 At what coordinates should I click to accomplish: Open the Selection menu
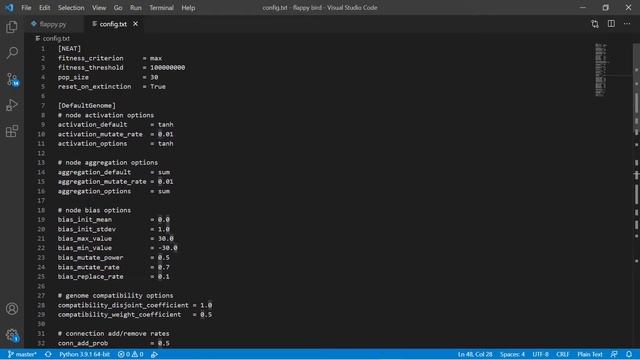[x=71, y=7]
